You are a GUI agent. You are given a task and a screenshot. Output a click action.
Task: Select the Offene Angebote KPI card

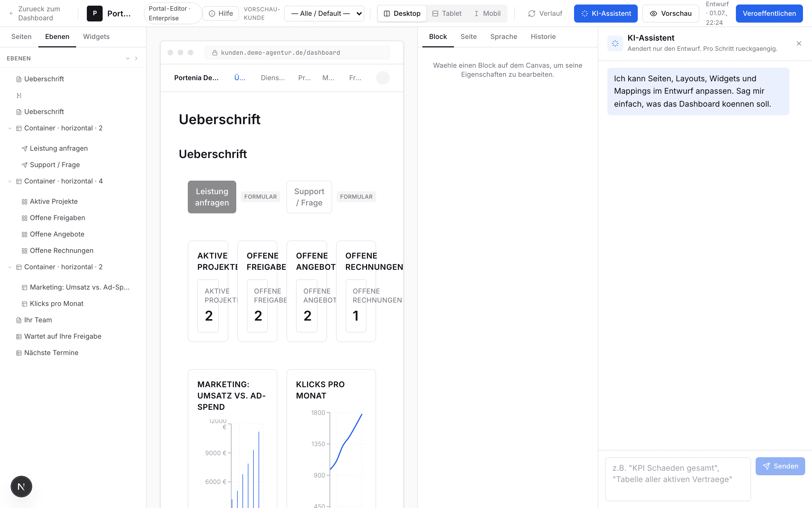coord(307,291)
